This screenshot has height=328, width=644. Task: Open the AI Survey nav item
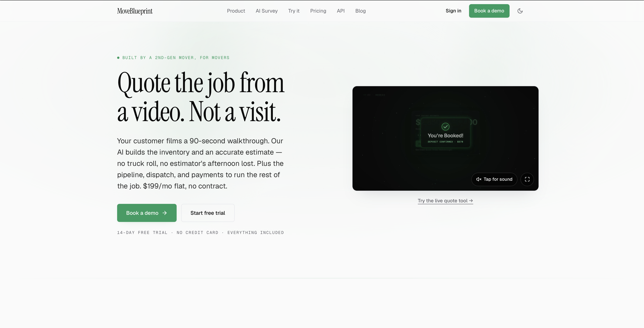click(266, 11)
